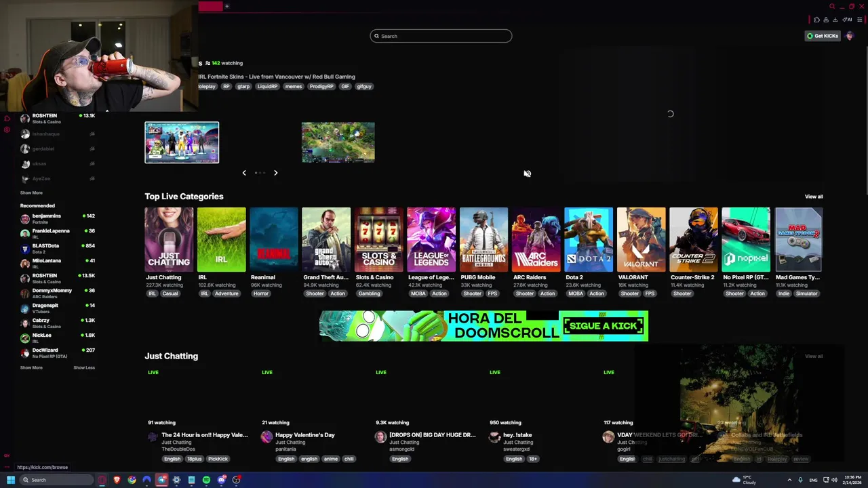Open Discord from the taskbar

click(x=221, y=480)
